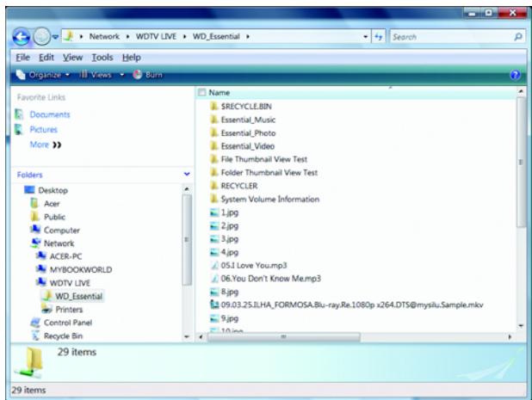Click the WD_Essential breadcrumb segment
Screen dimensions: 532x400
216,36
